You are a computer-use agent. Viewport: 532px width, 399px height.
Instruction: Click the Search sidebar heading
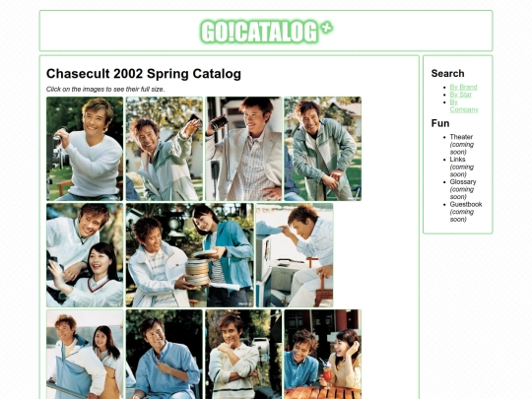[x=447, y=73]
